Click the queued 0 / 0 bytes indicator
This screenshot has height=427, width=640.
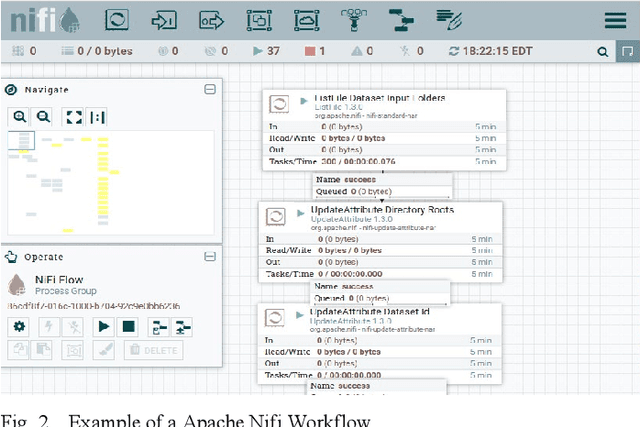tap(97, 51)
